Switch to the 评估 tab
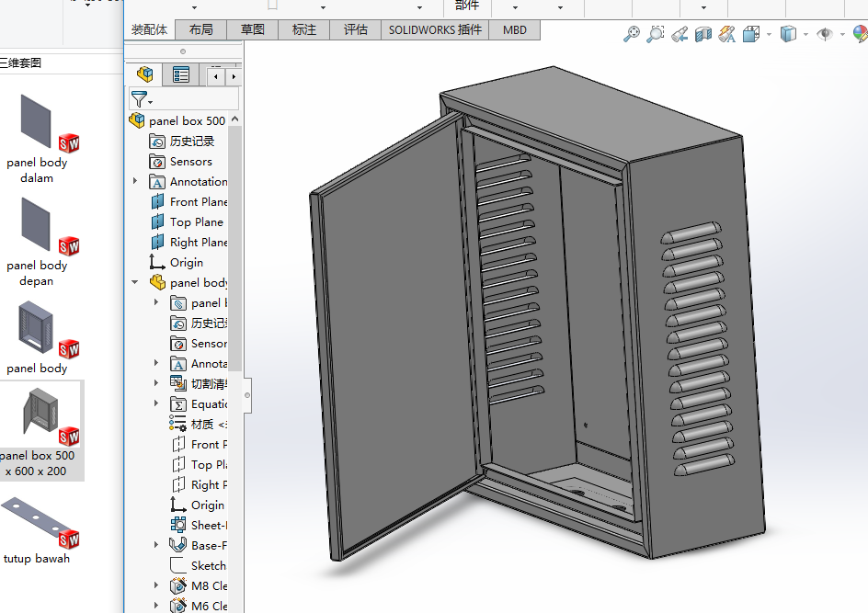The width and height of the screenshot is (868, 613). [x=356, y=29]
